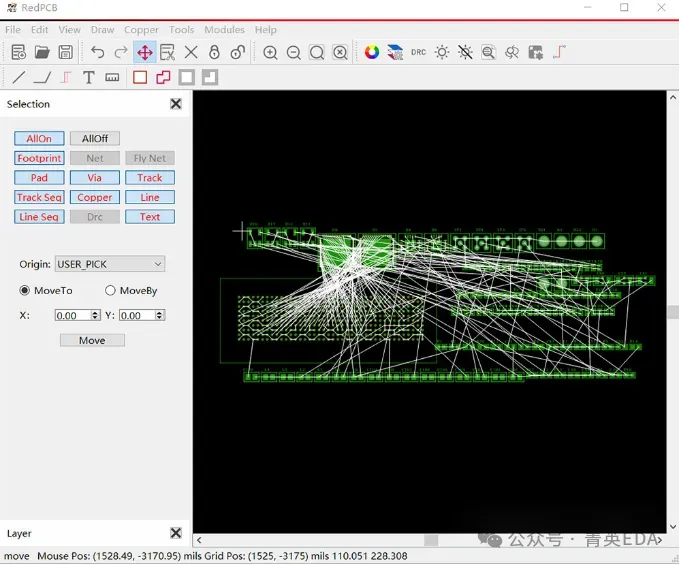Select the gray cutout rectangle tool
Viewport: 679px width, 565px height.
pos(210,77)
